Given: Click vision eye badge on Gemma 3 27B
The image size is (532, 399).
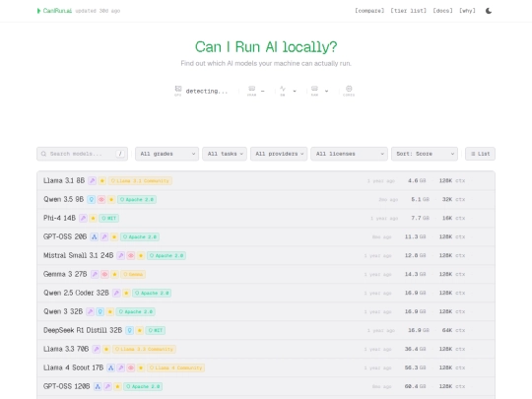Looking at the screenshot, I should [x=104, y=274].
